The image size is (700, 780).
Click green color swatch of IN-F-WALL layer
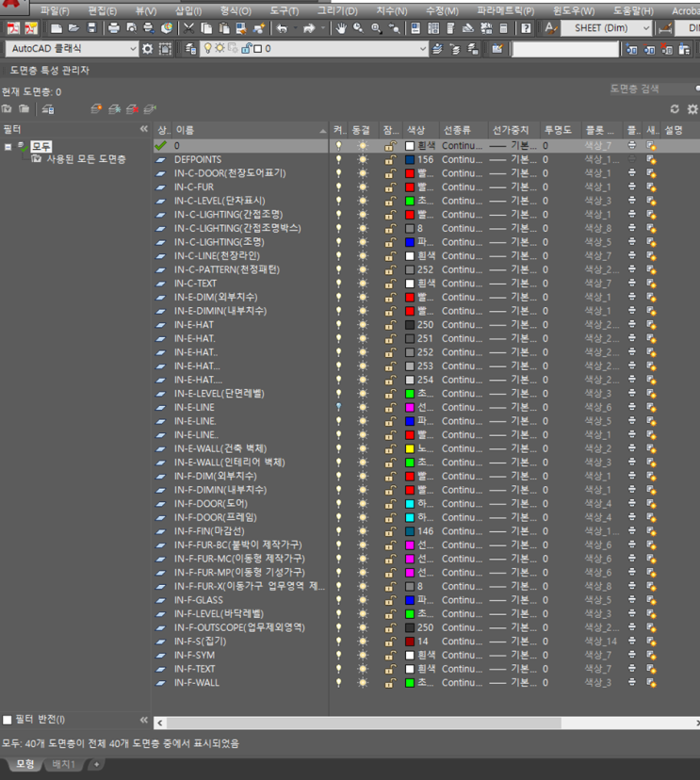(x=410, y=683)
